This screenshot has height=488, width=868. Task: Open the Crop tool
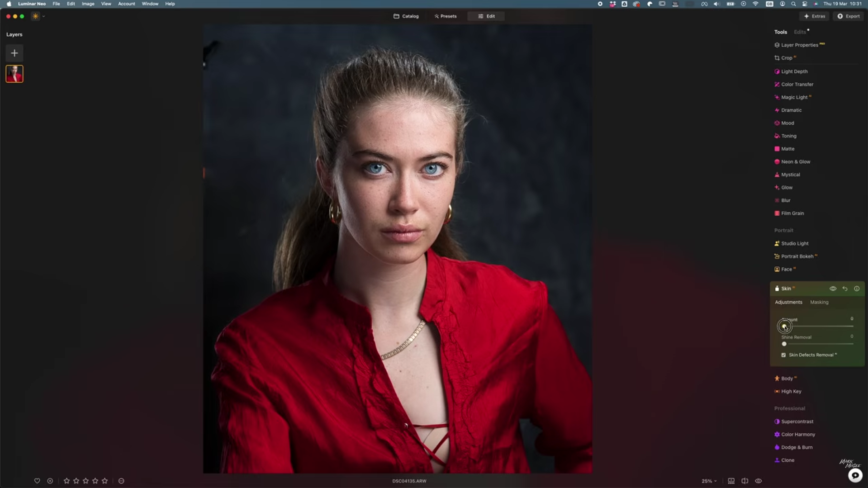pyautogui.click(x=787, y=58)
